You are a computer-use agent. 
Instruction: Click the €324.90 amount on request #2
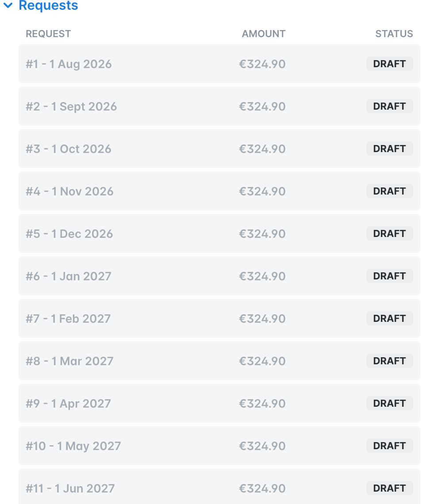click(x=262, y=107)
